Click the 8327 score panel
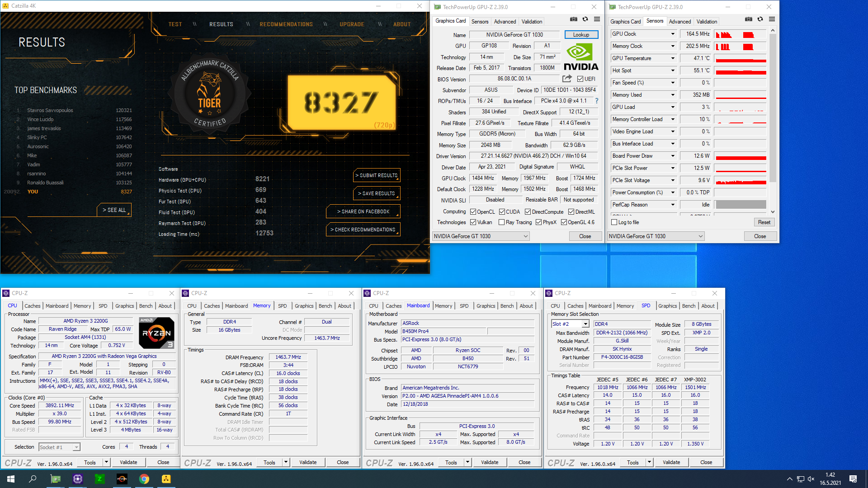Screen dimensions: 868x488 point(342,102)
